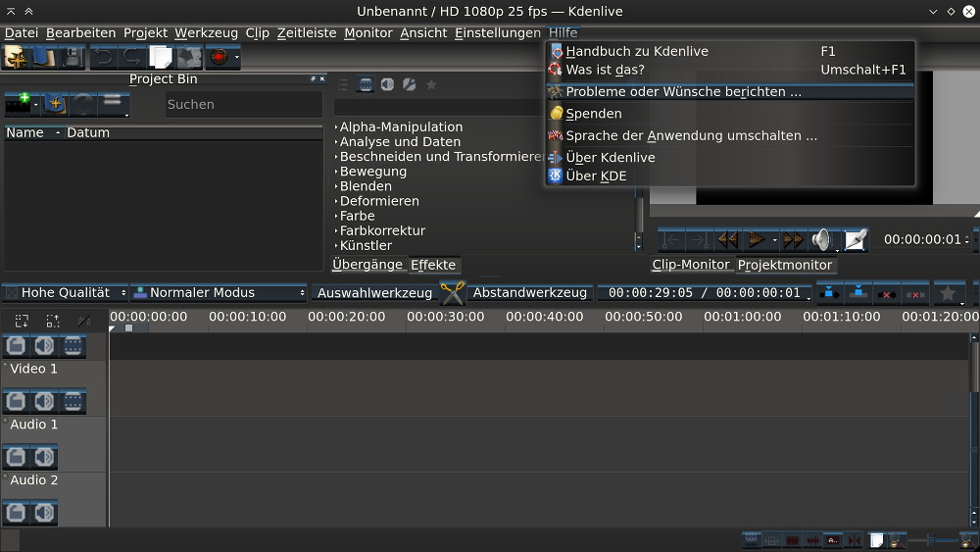The image size is (980, 552).
Task: Show main effects list view icon
Action: point(343,84)
